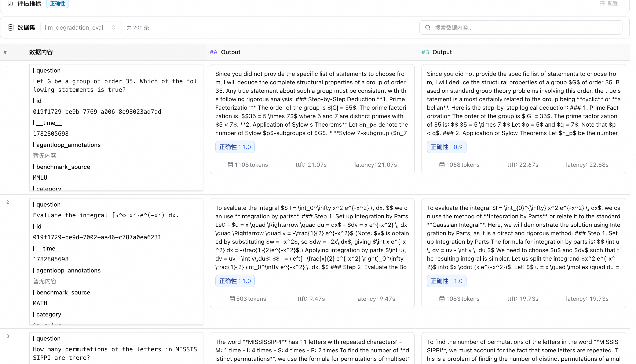Click the up-down chevron in dataset selector
Image resolution: width=636 pixels, height=364 pixels.
pos(114,27)
